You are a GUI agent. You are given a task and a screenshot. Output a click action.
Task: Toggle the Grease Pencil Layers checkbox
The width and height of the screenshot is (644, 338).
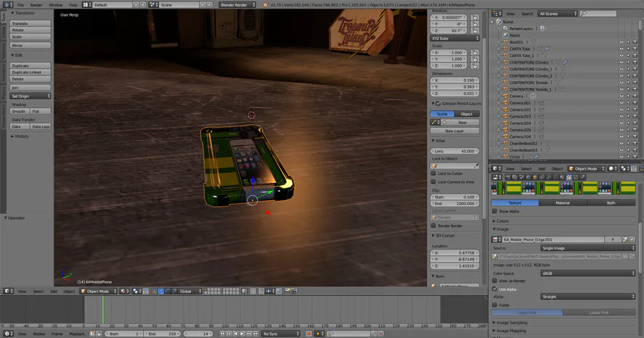(x=438, y=104)
